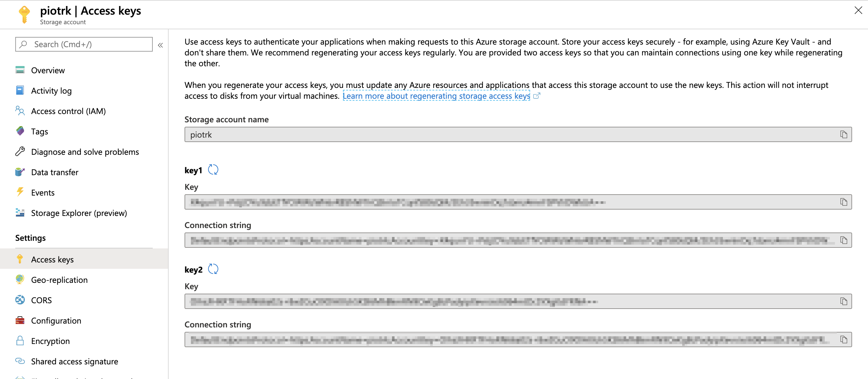Collapse the sidebar with the double-chevron icon
Image resolution: width=868 pixels, height=379 pixels.
click(160, 45)
